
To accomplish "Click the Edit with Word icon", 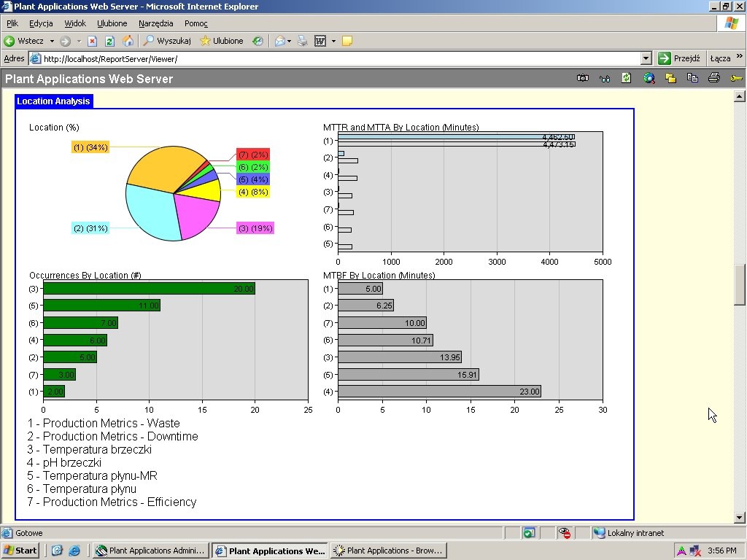I will click(320, 41).
